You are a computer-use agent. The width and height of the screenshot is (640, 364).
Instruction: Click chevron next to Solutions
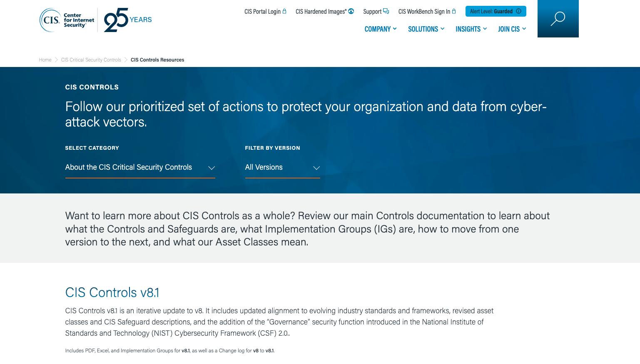pos(442,29)
